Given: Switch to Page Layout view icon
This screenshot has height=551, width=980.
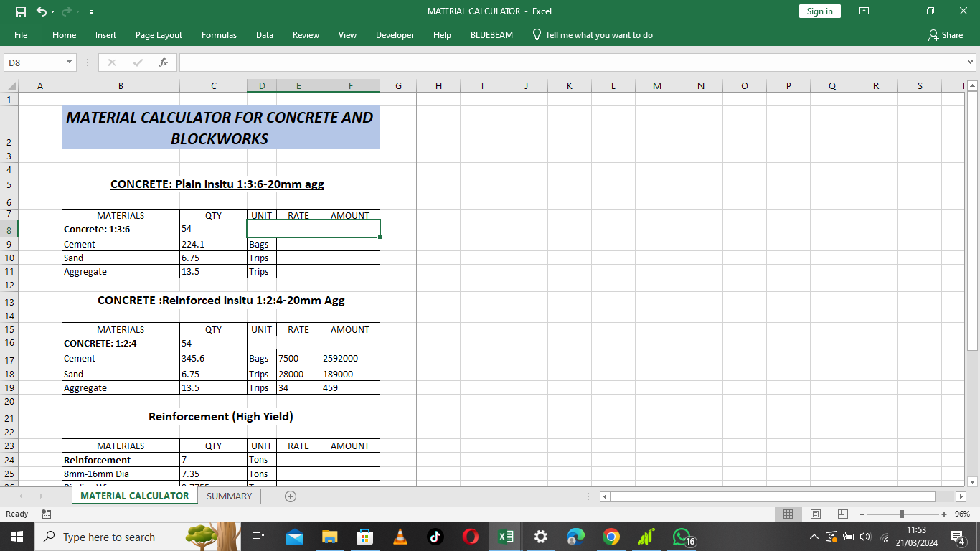Looking at the screenshot, I should tap(815, 514).
